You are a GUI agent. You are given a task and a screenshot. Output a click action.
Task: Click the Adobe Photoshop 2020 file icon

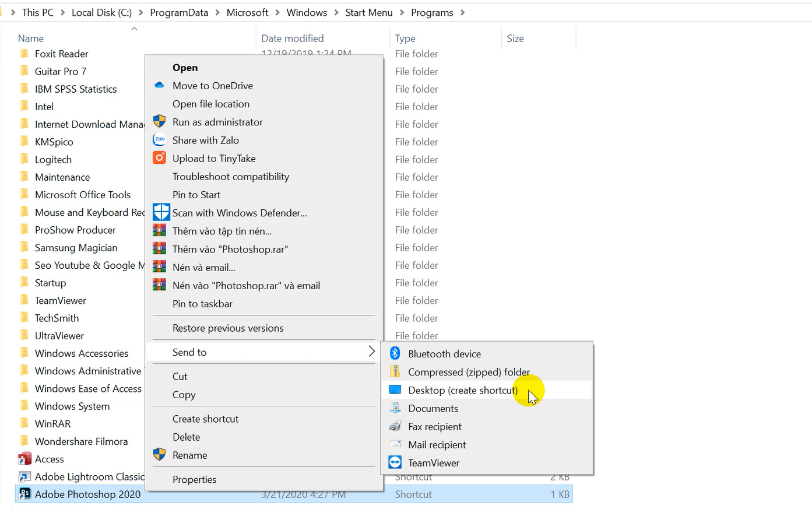pyautogui.click(x=24, y=494)
